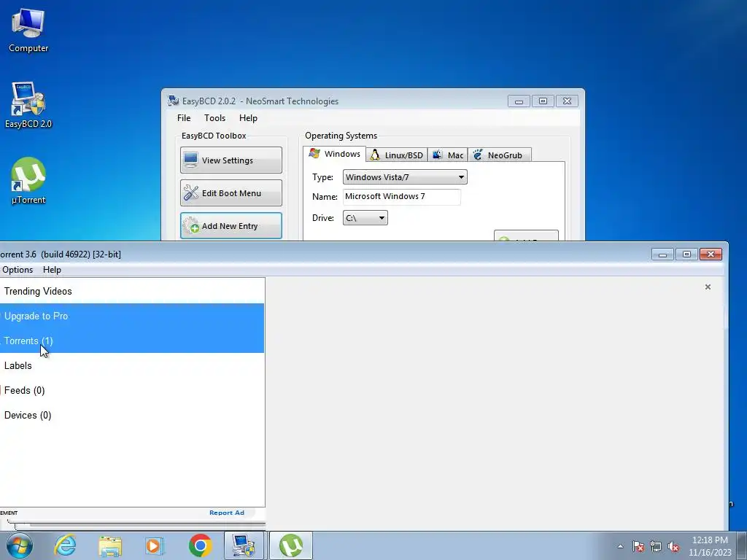Switch to the Linux/BSD tab
The height and width of the screenshot is (560, 747).
(397, 155)
